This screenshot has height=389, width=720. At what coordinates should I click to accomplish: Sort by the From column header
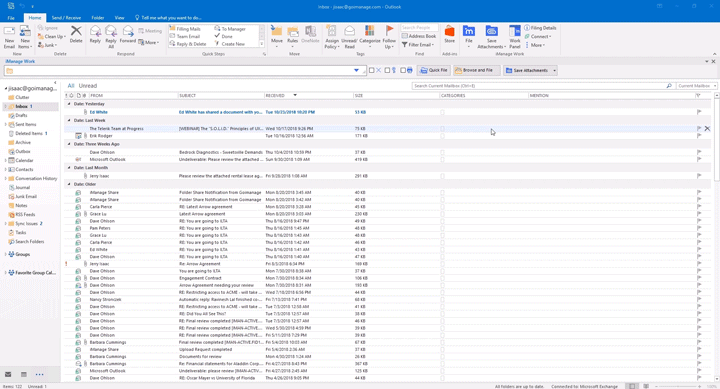133,96
